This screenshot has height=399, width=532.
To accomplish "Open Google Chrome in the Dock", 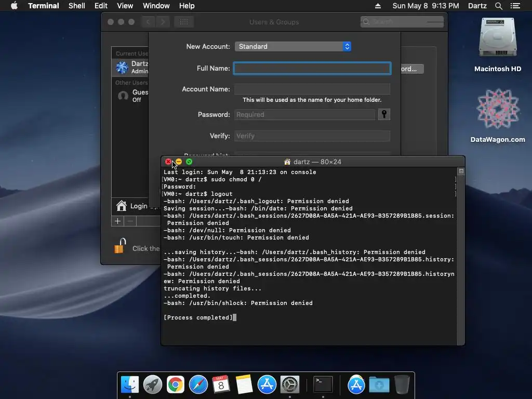I will (176, 385).
